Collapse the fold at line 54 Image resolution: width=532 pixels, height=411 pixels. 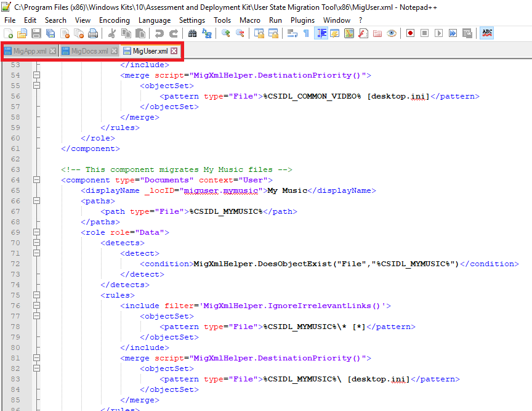(x=37, y=75)
